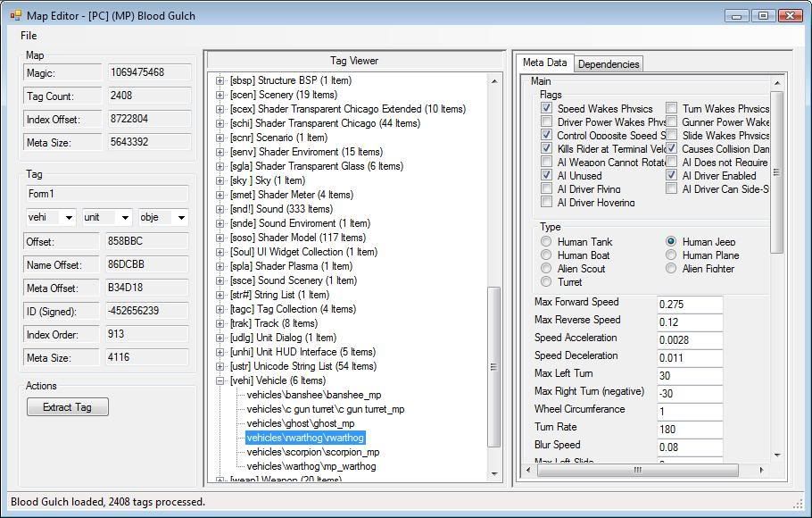Check Driver Power Wakes Physics checkbox
812x518 pixels.
pyautogui.click(x=546, y=121)
